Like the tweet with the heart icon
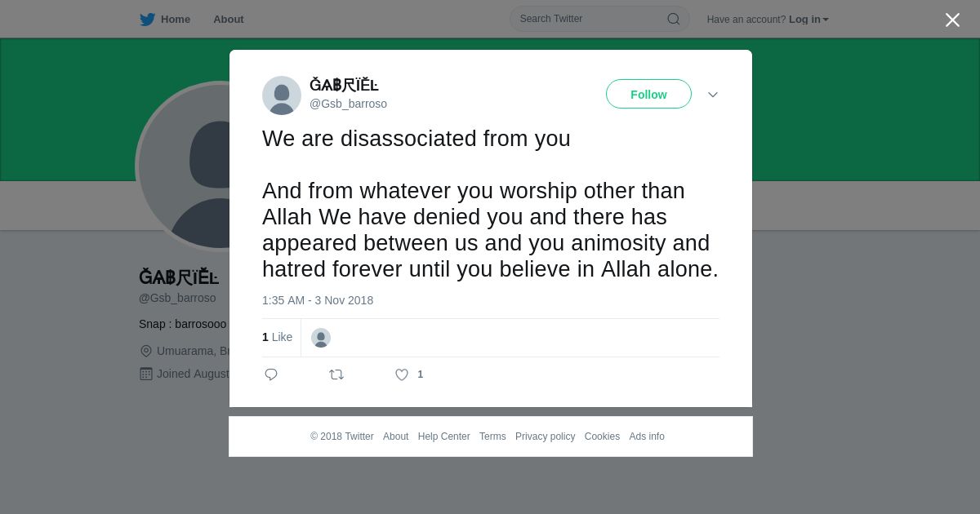Screen dimensions: 980x514 point(402,374)
